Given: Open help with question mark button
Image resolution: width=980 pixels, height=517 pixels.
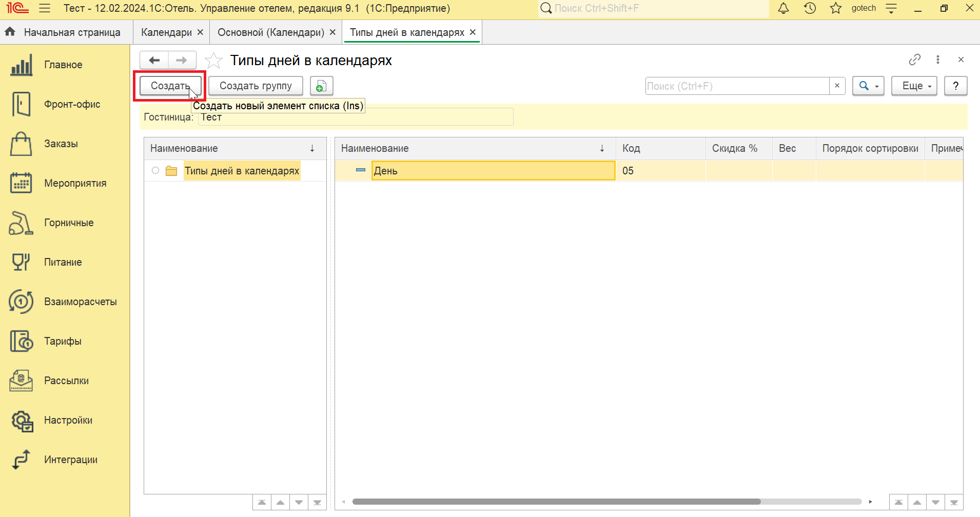Looking at the screenshot, I should tap(955, 86).
